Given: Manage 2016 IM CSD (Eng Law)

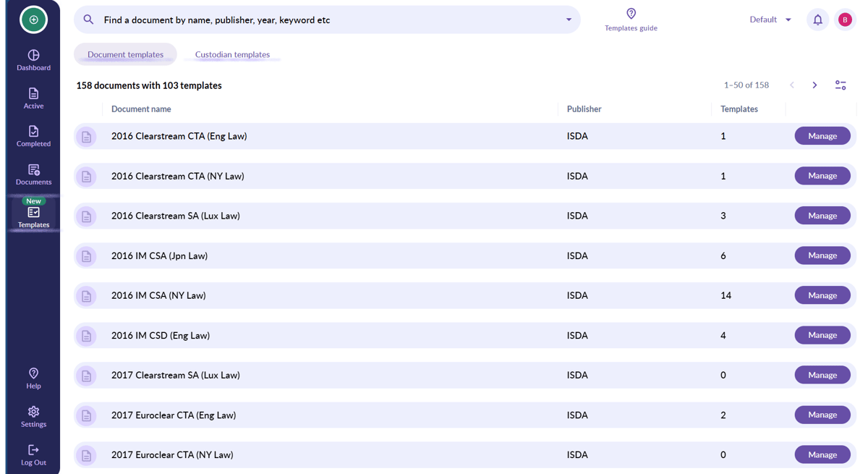Looking at the screenshot, I should (822, 335).
